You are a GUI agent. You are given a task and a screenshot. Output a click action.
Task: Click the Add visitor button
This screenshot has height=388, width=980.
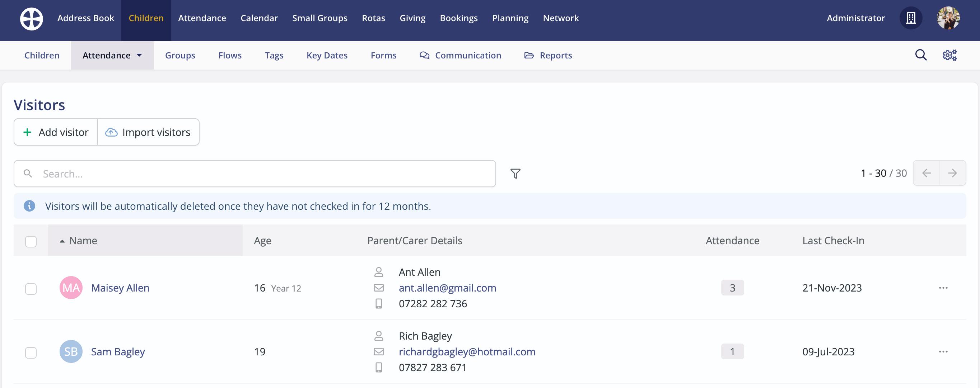pos(56,132)
